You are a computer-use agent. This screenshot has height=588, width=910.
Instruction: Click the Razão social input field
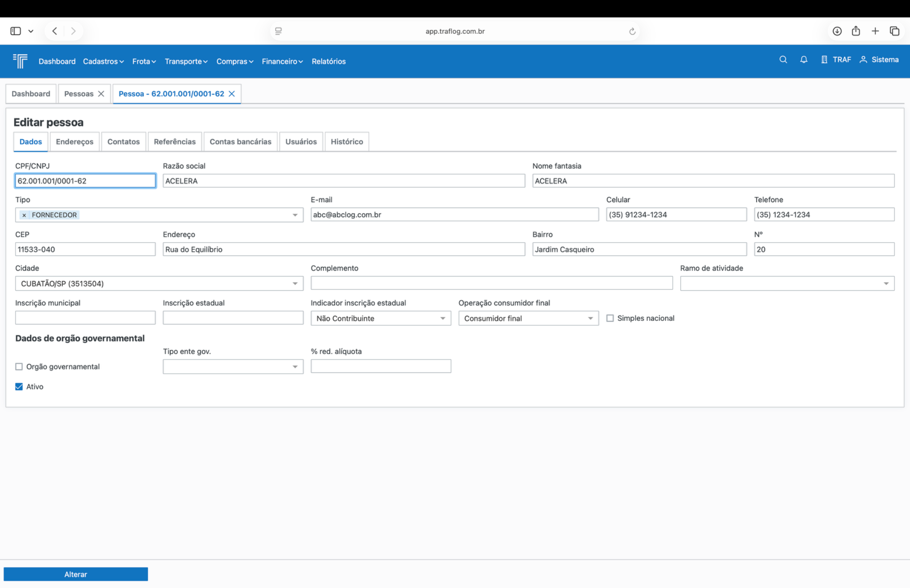[x=343, y=181]
